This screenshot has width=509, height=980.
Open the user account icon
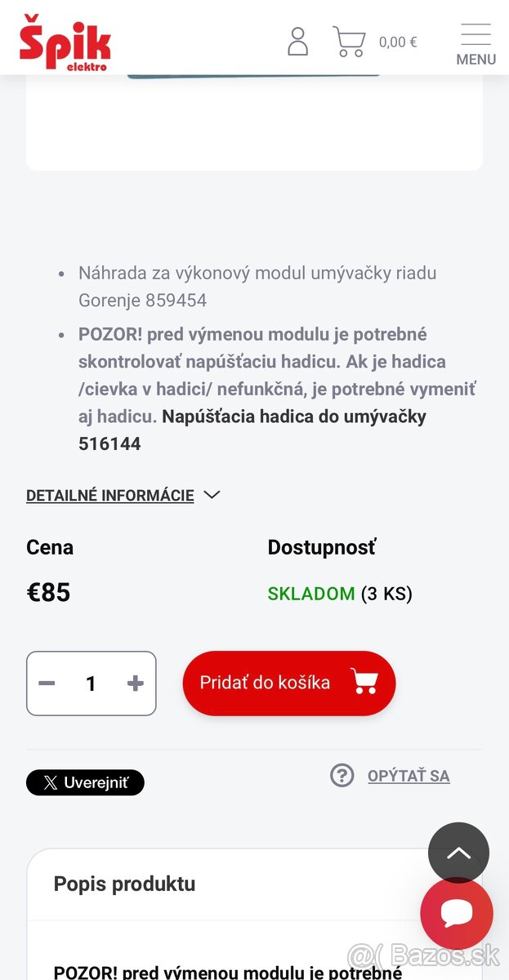tap(297, 41)
